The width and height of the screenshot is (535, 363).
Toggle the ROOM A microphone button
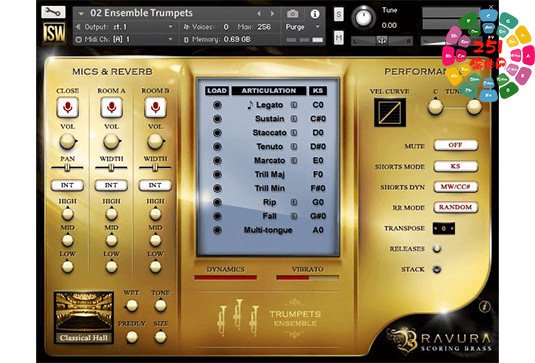pyautogui.click(x=111, y=107)
